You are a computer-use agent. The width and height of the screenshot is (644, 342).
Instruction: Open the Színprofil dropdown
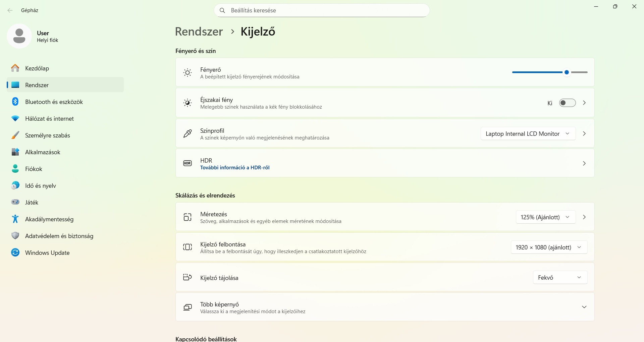(528, 134)
